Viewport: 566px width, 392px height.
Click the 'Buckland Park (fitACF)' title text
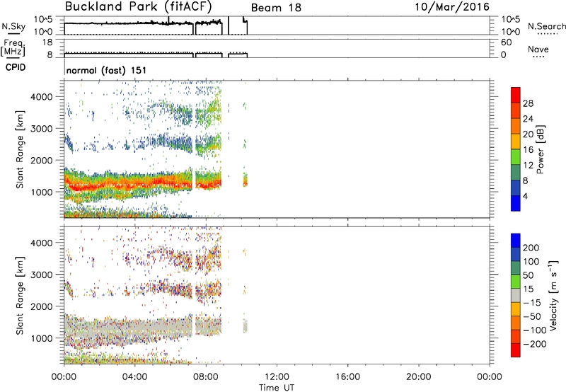pyautogui.click(x=138, y=6)
